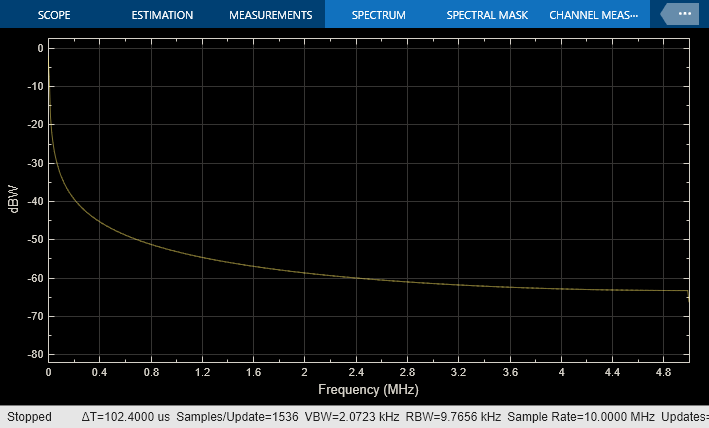Switch to the ESTIMATION tab
This screenshot has width=709, height=428.
[x=163, y=15]
